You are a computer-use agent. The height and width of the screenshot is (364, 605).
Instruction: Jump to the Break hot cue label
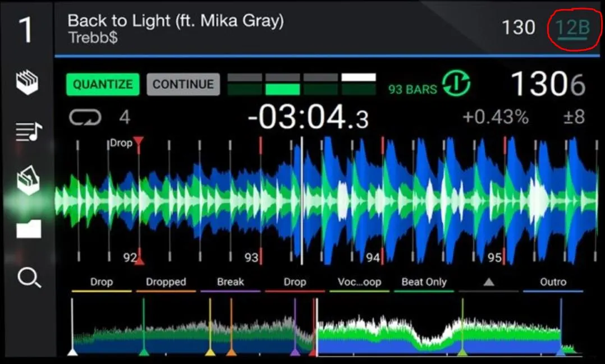pos(230,283)
